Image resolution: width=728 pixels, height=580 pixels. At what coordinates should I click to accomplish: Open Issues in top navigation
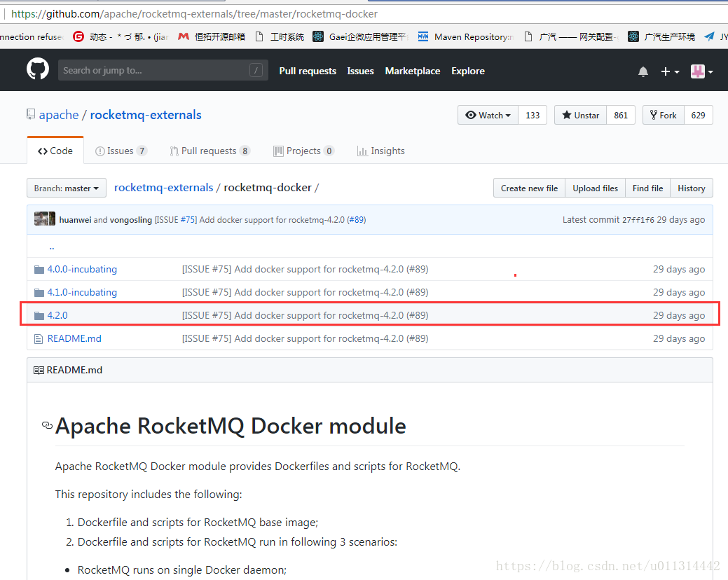[360, 71]
